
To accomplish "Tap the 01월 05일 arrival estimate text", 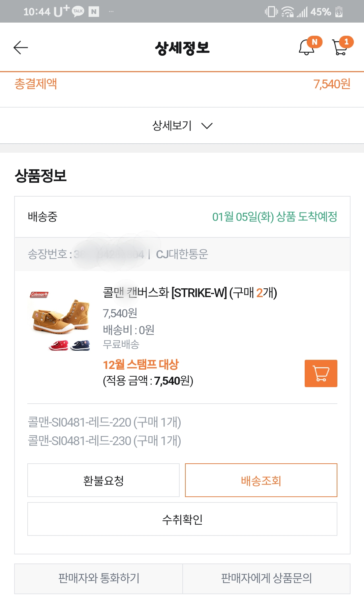I will [275, 216].
